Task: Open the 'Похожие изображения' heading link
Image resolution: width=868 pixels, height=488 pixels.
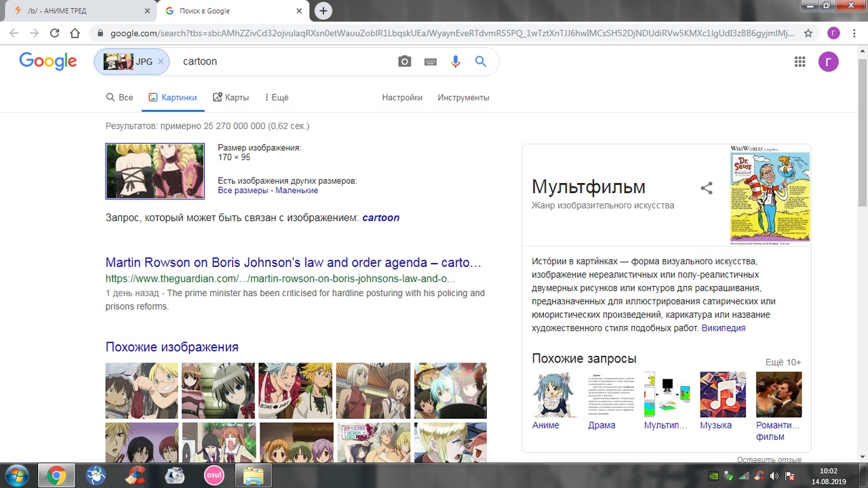Action: pyautogui.click(x=172, y=347)
